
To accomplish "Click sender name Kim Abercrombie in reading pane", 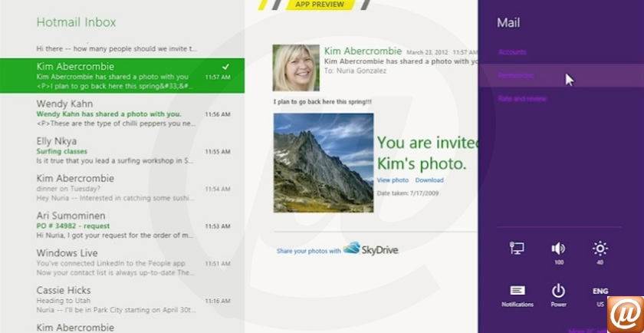I will (x=363, y=51).
